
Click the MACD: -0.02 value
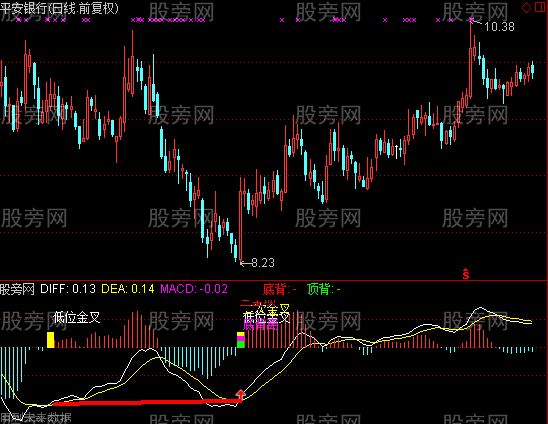click(x=194, y=289)
